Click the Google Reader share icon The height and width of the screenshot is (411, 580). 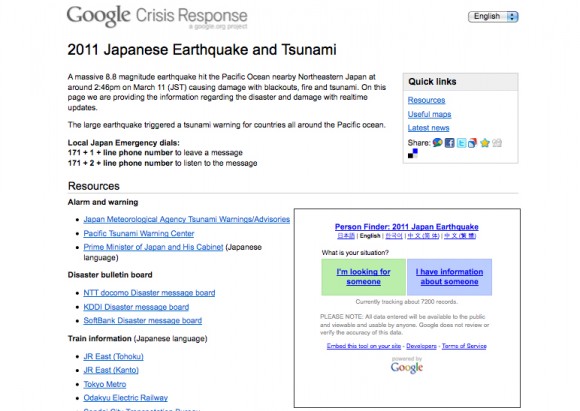coord(472,143)
